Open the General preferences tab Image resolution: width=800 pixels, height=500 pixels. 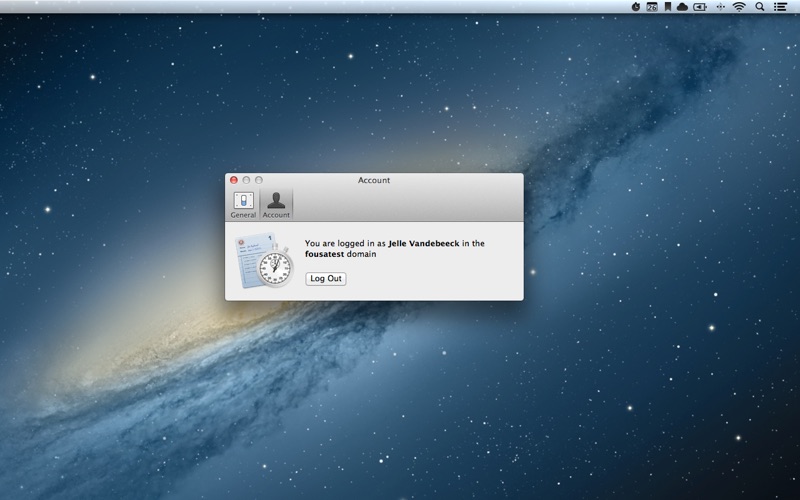coord(243,205)
